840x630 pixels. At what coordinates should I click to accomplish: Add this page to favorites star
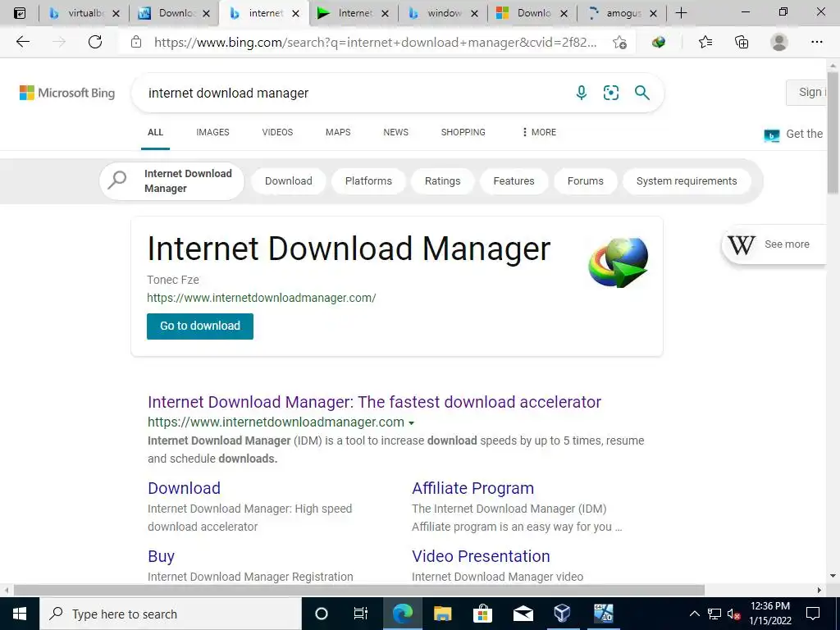click(x=620, y=43)
